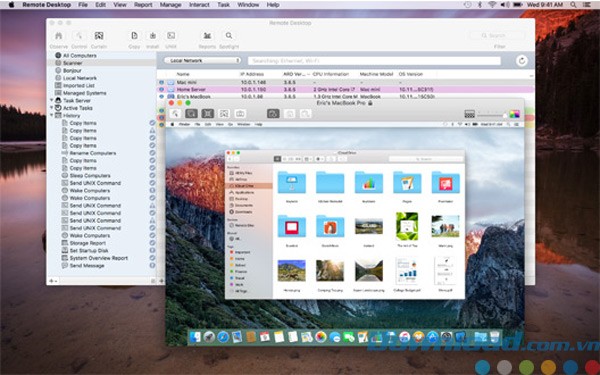
Task: Click the Filter search field in main toolbar
Action: point(497,36)
